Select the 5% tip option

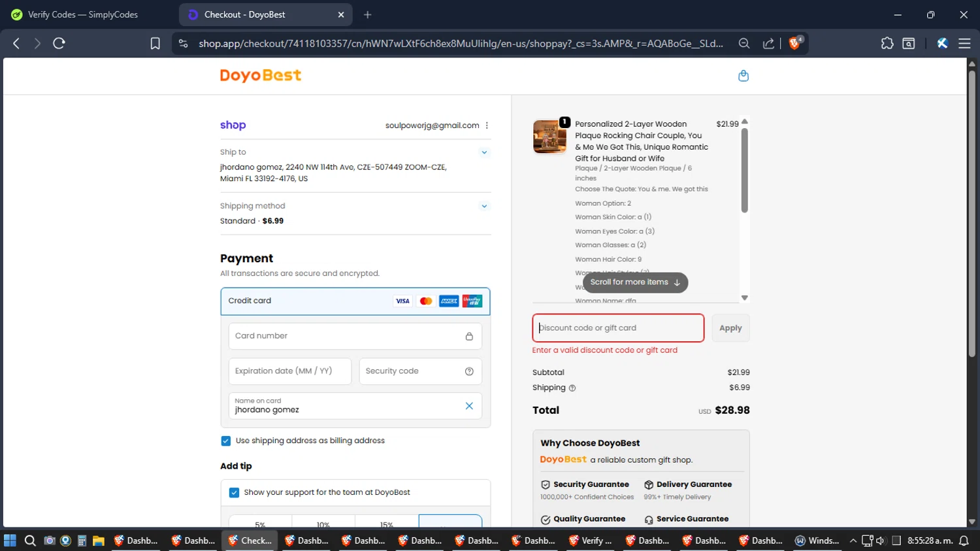coord(260,522)
